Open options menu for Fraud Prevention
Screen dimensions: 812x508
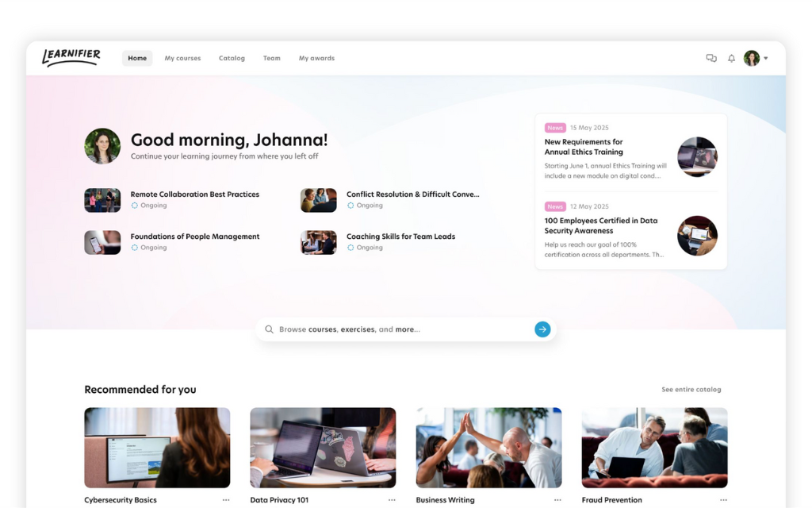click(x=723, y=500)
